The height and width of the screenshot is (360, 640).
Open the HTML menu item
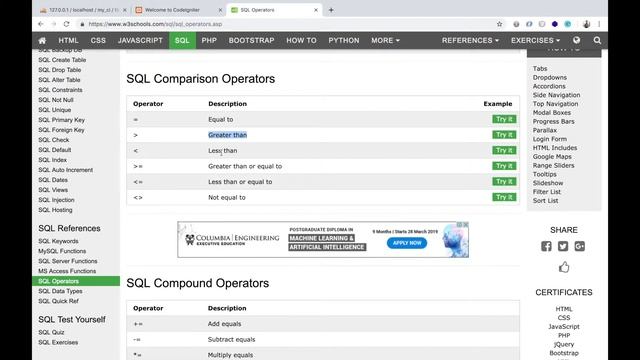68,40
